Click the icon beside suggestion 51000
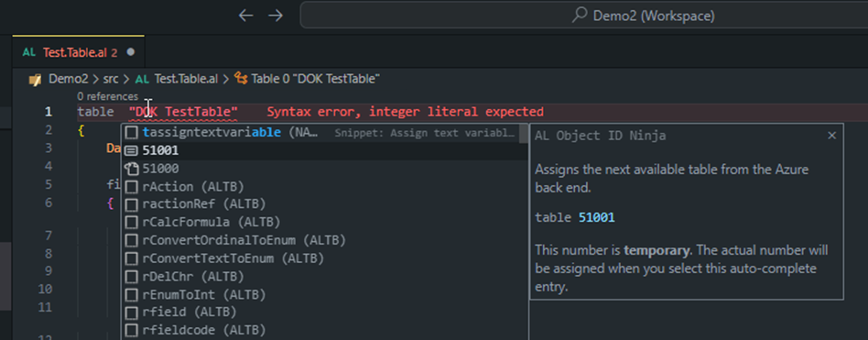868x340 pixels. [x=131, y=168]
